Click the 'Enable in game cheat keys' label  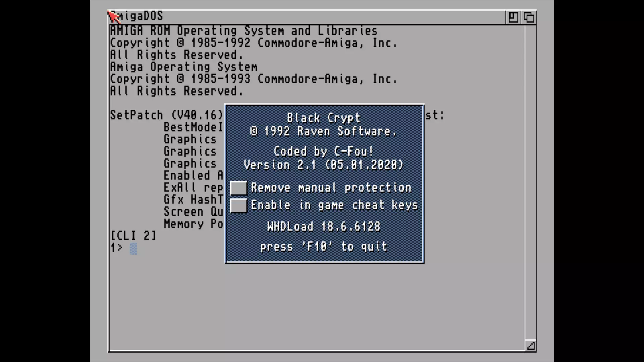(x=334, y=205)
